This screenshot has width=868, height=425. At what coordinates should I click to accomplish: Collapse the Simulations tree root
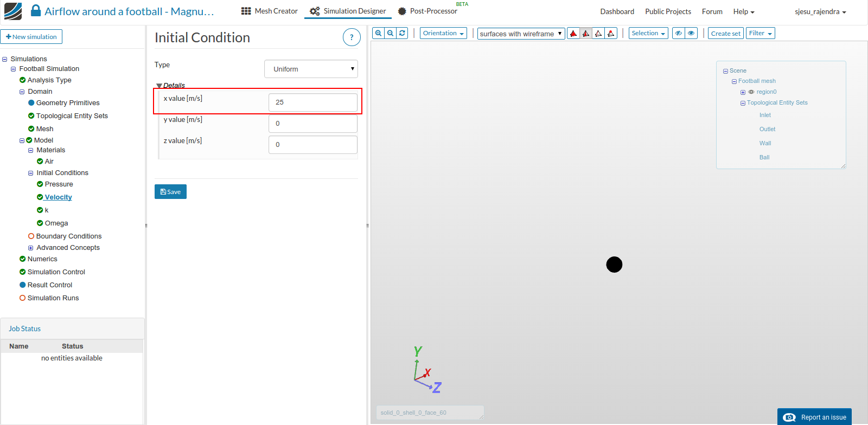4,59
